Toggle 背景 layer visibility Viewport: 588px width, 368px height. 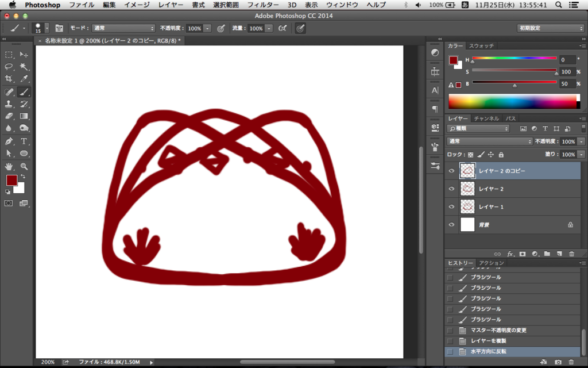click(451, 225)
